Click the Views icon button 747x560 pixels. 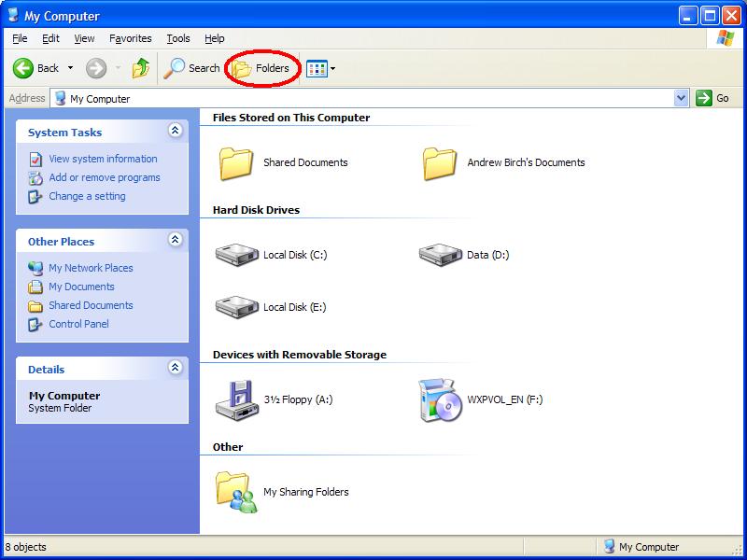coord(317,68)
